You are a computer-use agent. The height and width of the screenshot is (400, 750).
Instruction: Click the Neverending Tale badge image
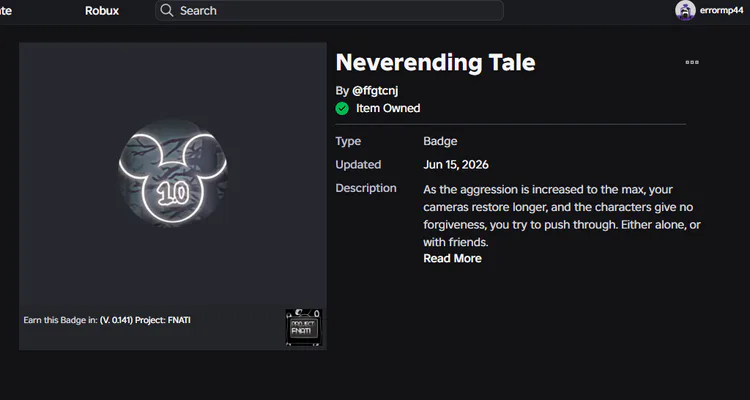tap(173, 173)
